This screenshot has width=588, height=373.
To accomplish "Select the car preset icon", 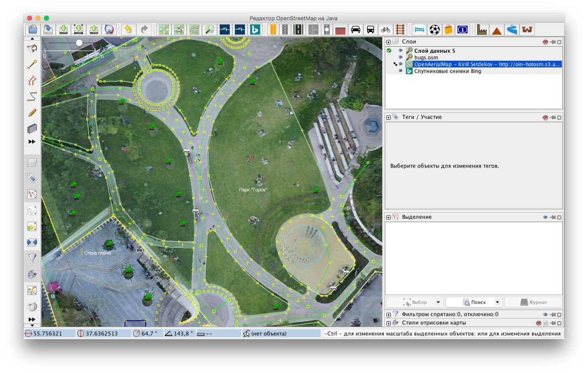I will (355, 29).
